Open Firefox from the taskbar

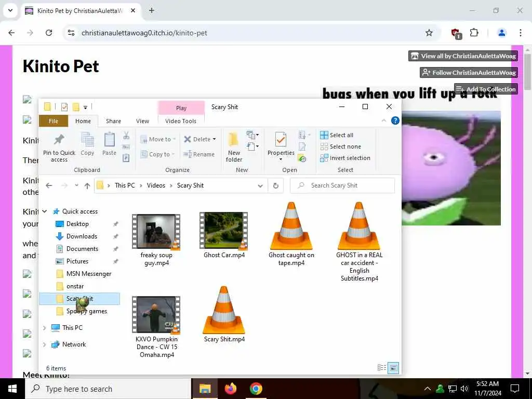pos(231,389)
